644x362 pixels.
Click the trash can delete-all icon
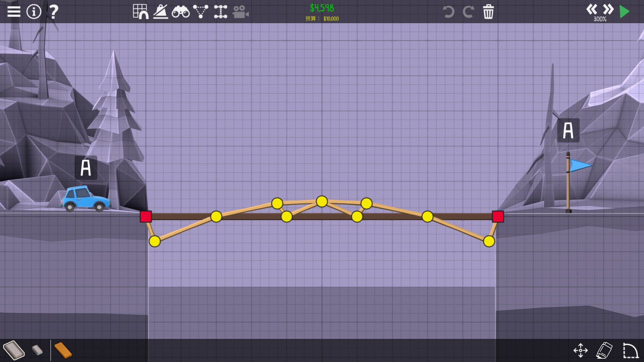tap(488, 12)
